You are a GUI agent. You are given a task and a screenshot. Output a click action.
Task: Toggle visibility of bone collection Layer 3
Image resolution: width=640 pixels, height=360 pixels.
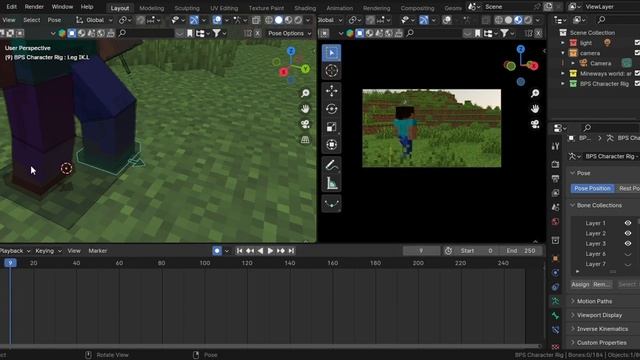pos(628,243)
